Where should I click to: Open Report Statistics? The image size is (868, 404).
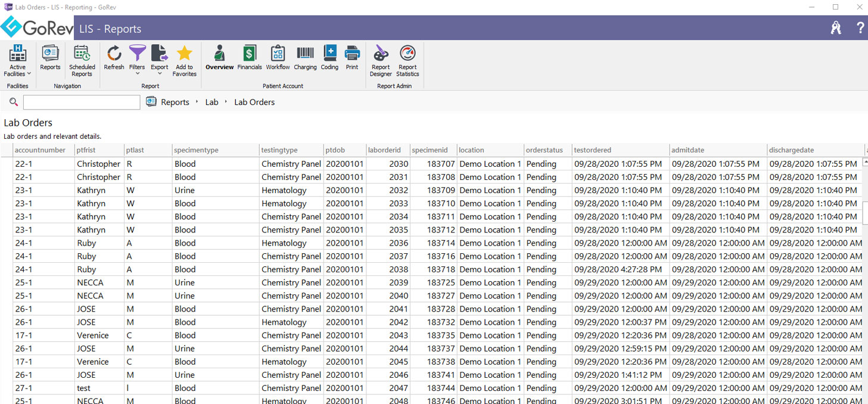point(407,61)
